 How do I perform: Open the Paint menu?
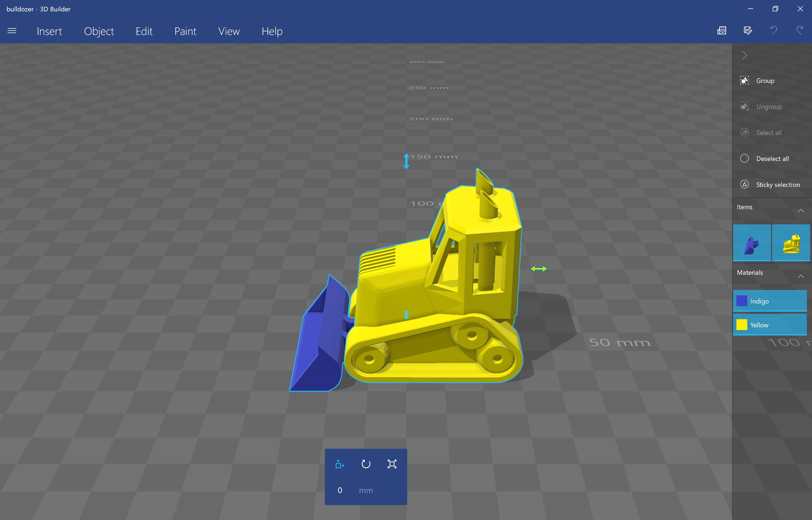185,31
